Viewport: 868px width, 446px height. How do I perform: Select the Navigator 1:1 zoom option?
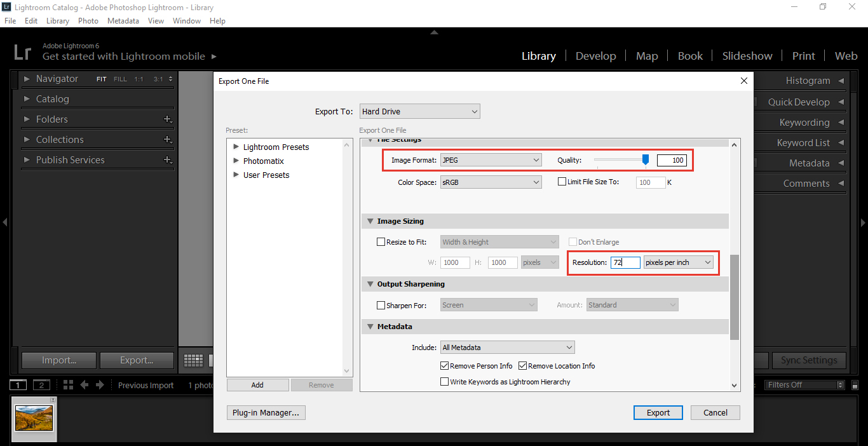[139, 79]
